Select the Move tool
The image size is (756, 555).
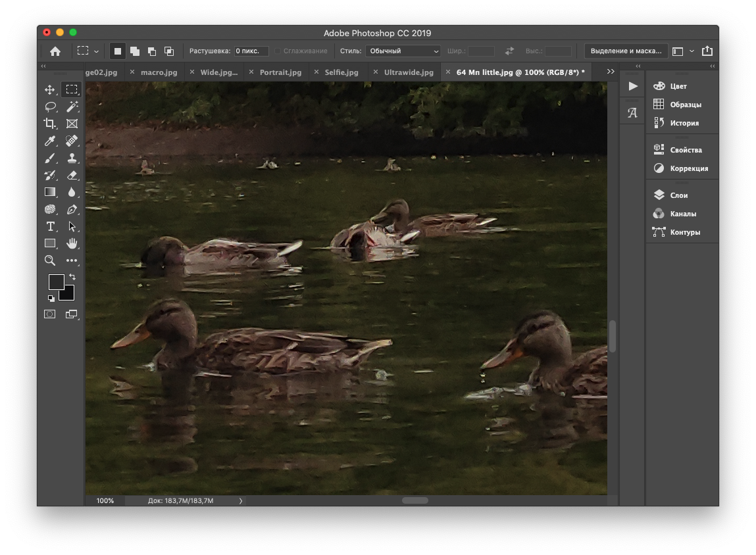(x=50, y=89)
